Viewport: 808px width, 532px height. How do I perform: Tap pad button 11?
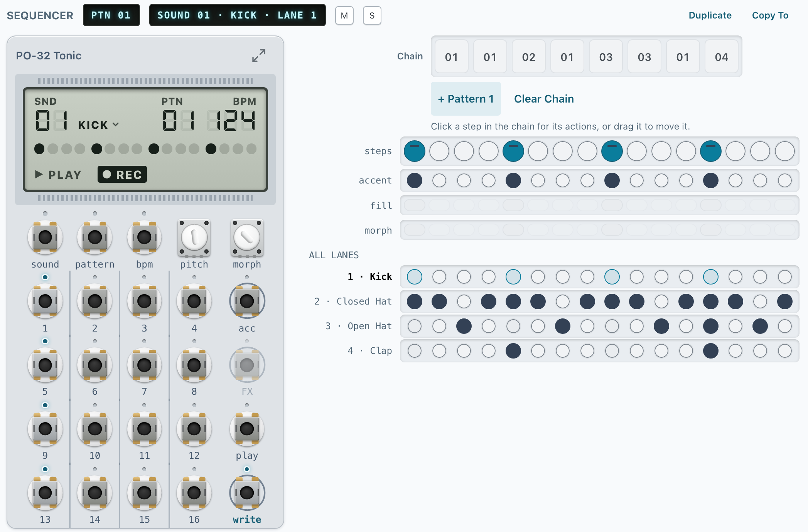click(144, 429)
